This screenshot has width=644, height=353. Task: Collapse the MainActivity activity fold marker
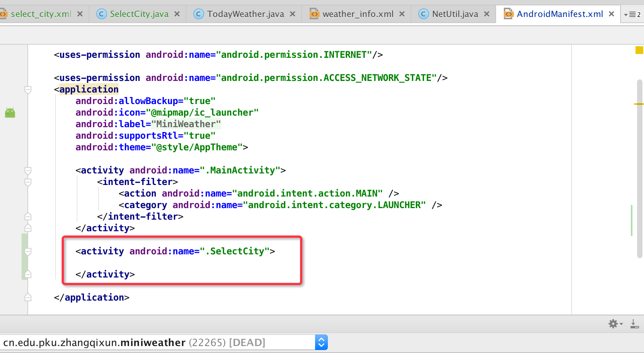pos(28,170)
